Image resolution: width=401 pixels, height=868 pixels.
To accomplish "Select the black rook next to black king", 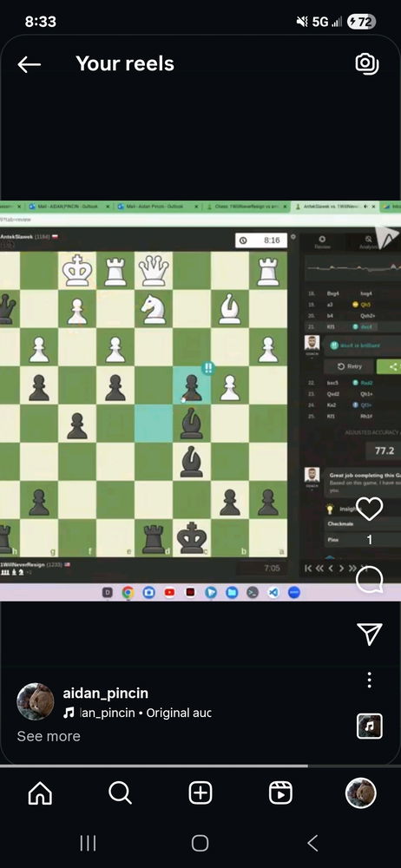I will [154, 539].
